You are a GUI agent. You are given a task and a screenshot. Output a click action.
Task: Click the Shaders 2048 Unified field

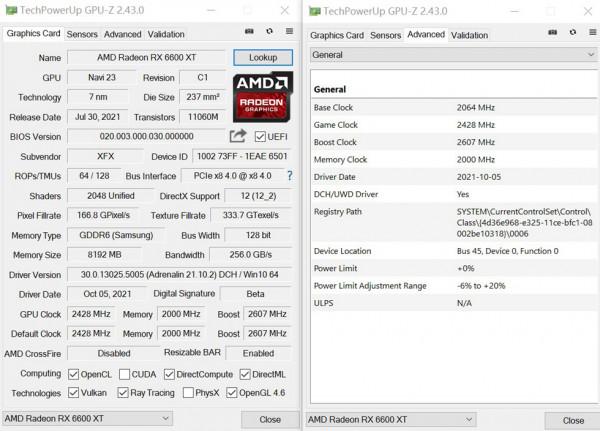111,196
